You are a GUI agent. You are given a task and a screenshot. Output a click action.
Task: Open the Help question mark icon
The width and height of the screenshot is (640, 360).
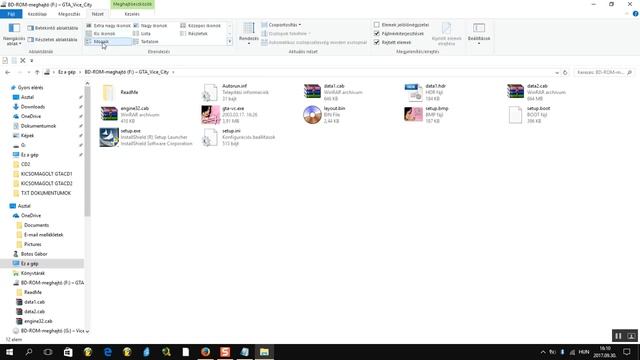(x=635, y=14)
